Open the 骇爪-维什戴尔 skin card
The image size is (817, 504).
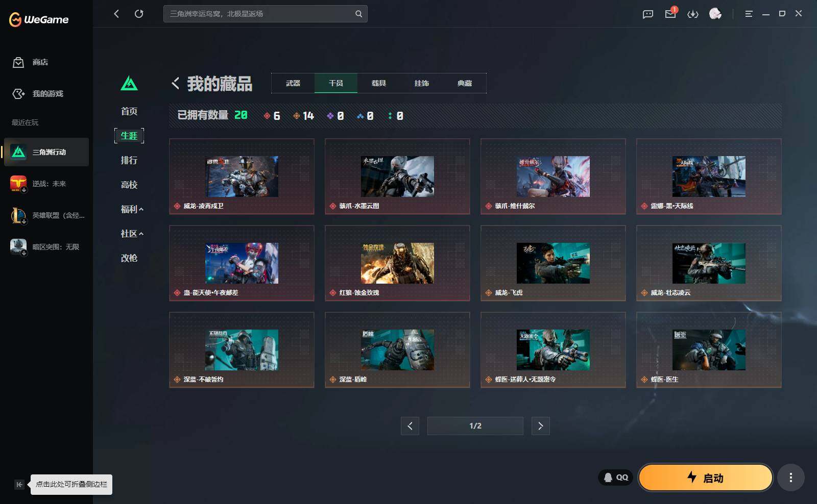coord(553,177)
